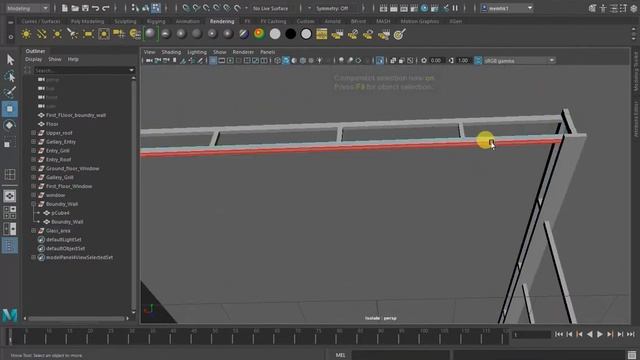Toggle the snap to grid magnet
Image resolution: width=640 pixels, height=360 pixels.
point(186,8)
